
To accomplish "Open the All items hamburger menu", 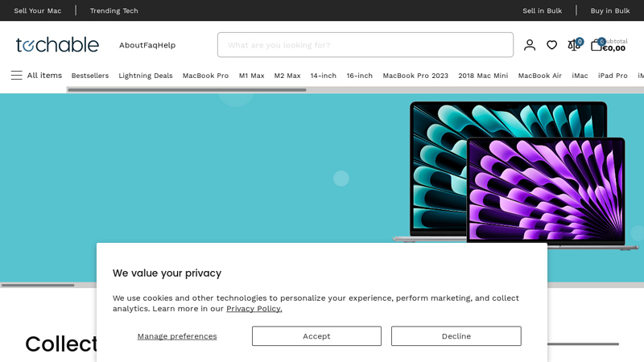I will click(36, 76).
